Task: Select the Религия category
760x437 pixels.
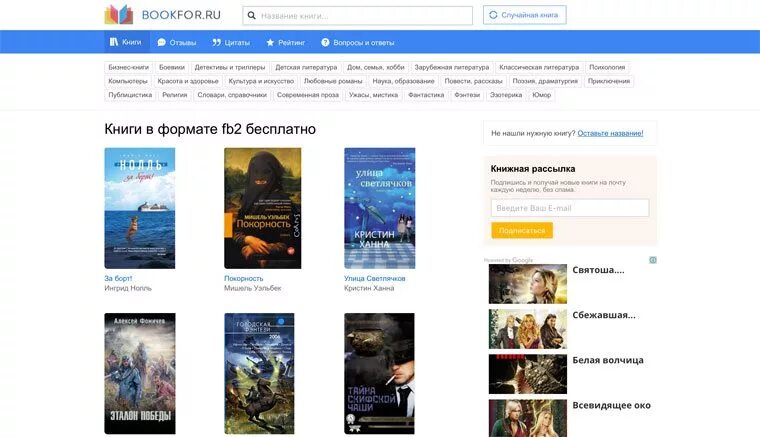Action: coord(174,95)
